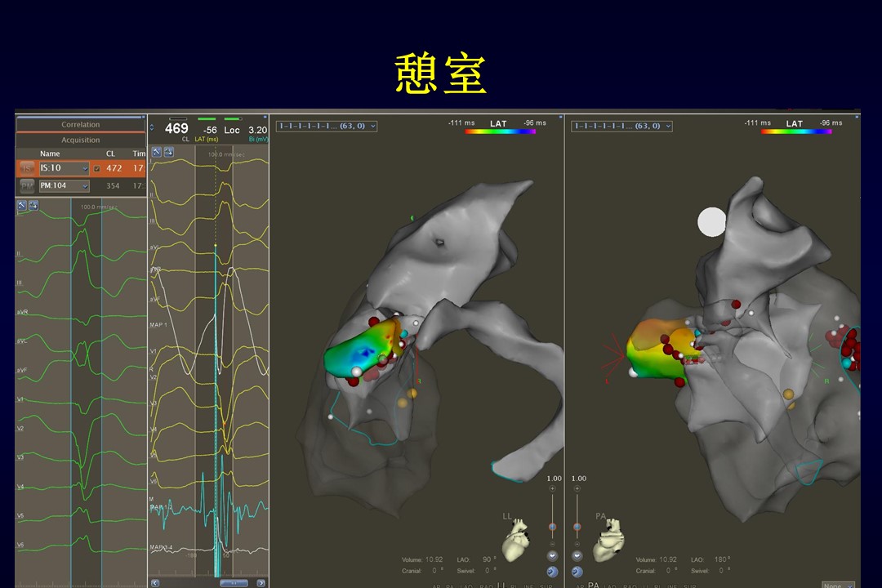Zoom in with plus button in LL view

[x=552, y=488]
